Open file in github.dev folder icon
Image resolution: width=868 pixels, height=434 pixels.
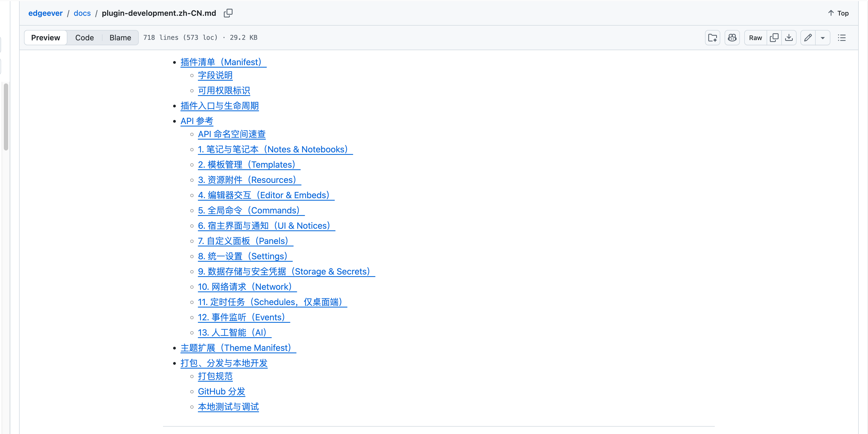[712, 38]
